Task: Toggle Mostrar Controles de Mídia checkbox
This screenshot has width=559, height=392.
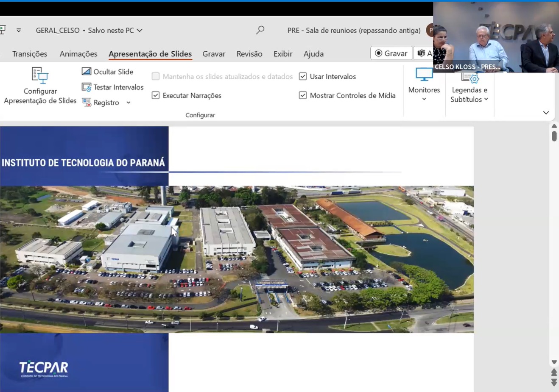Action: 303,95
